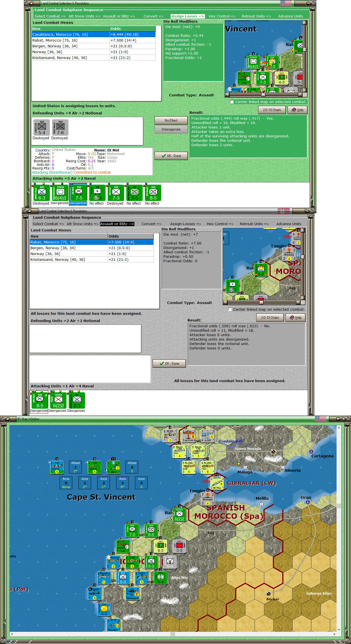This screenshot has width=351, height=644.
Task: Open Retreat Units step in upper window
Action: (x=256, y=16)
